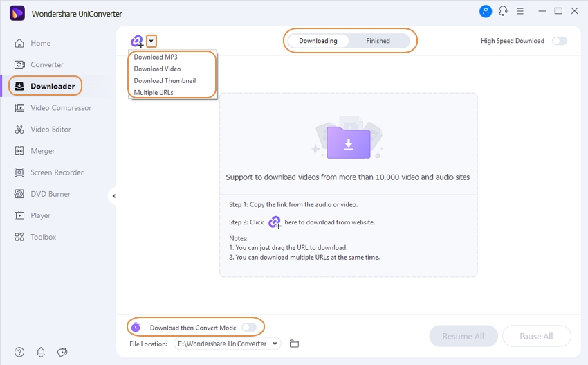This screenshot has width=588, height=365.
Task: Collapse the left sidebar panel
Action: click(113, 196)
